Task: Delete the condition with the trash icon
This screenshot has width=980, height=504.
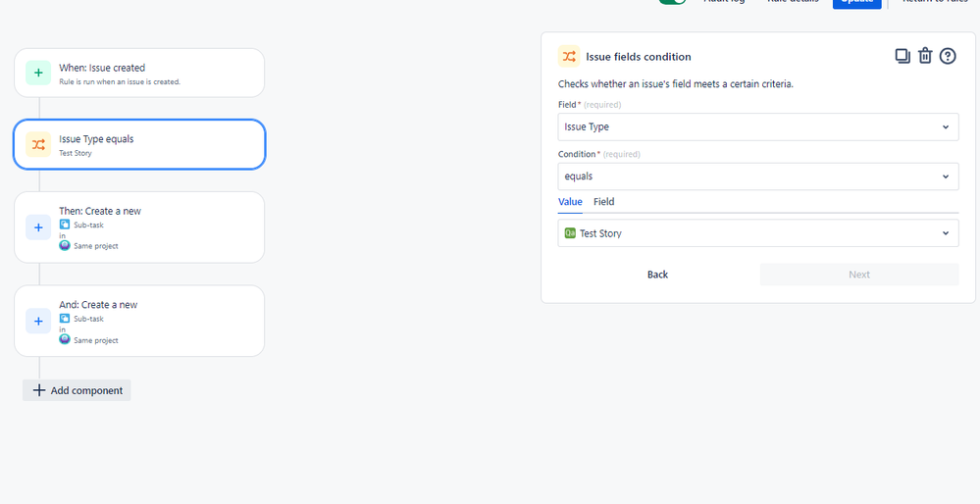Action: click(x=925, y=56)
